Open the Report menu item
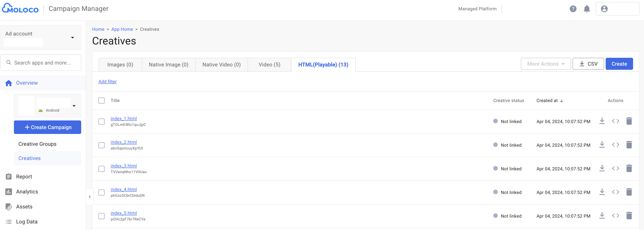 [24, 177]
